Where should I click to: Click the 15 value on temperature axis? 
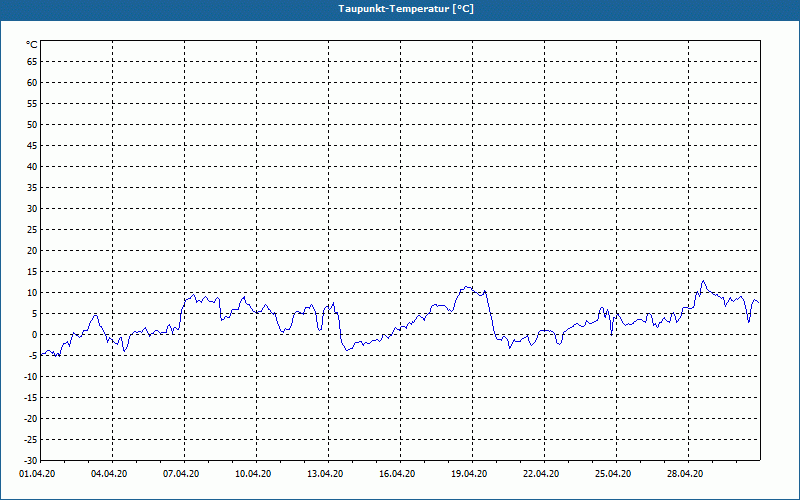pyautogui.click(x=32, y=272)
